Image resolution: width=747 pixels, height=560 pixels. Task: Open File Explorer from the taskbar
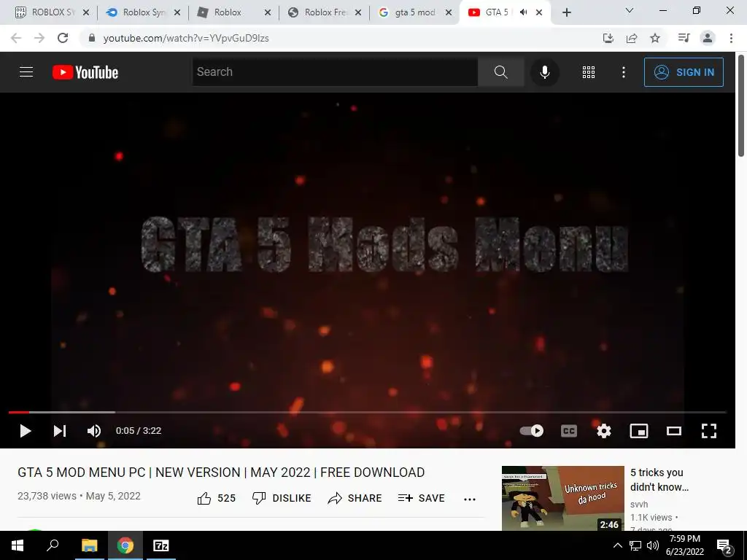coord(89,545)
